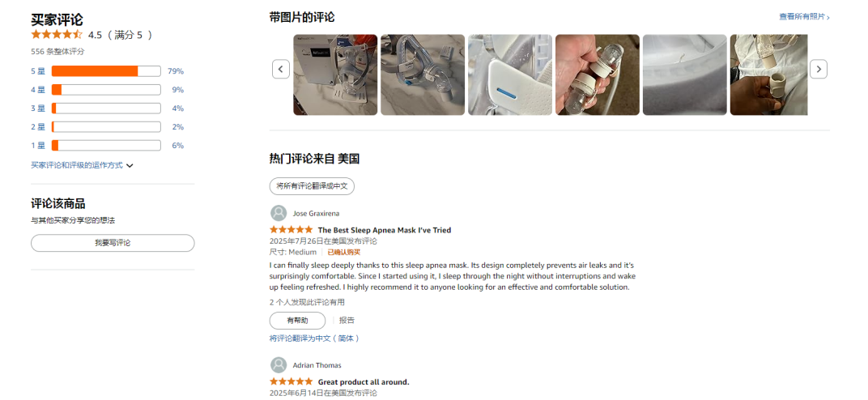Viewport: 868px width, 400px height.
Task: Mark review helpful with 有帮助 button
Action: [297, 321]
